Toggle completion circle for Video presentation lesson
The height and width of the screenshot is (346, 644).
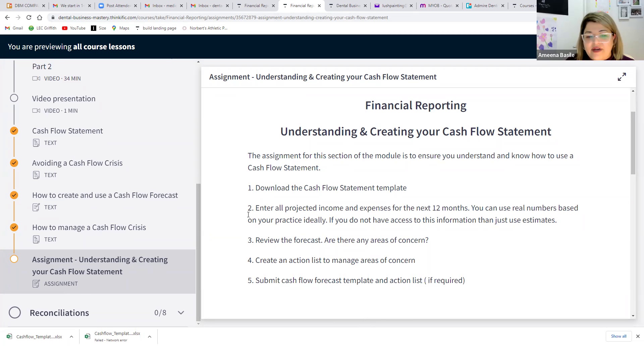click(x=14, y=98)
